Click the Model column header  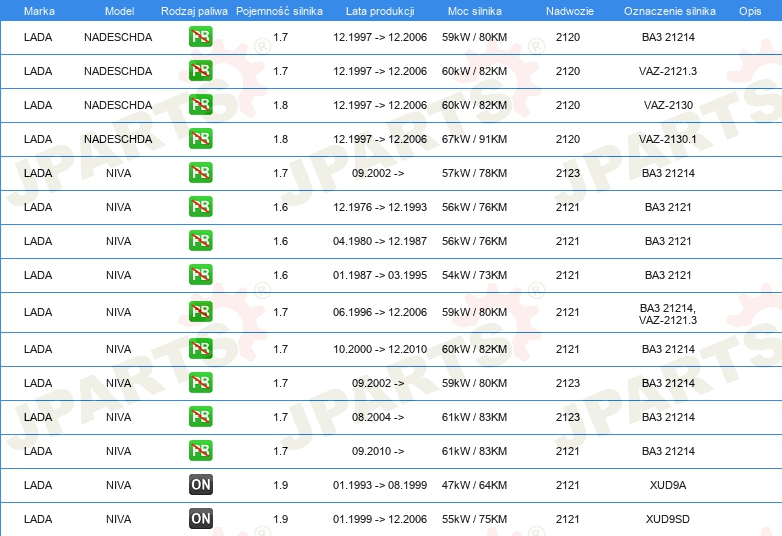tap(119, 11)
